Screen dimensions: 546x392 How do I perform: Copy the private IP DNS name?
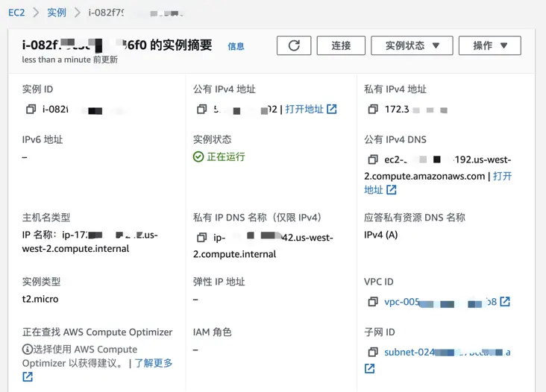pos(201,238)
